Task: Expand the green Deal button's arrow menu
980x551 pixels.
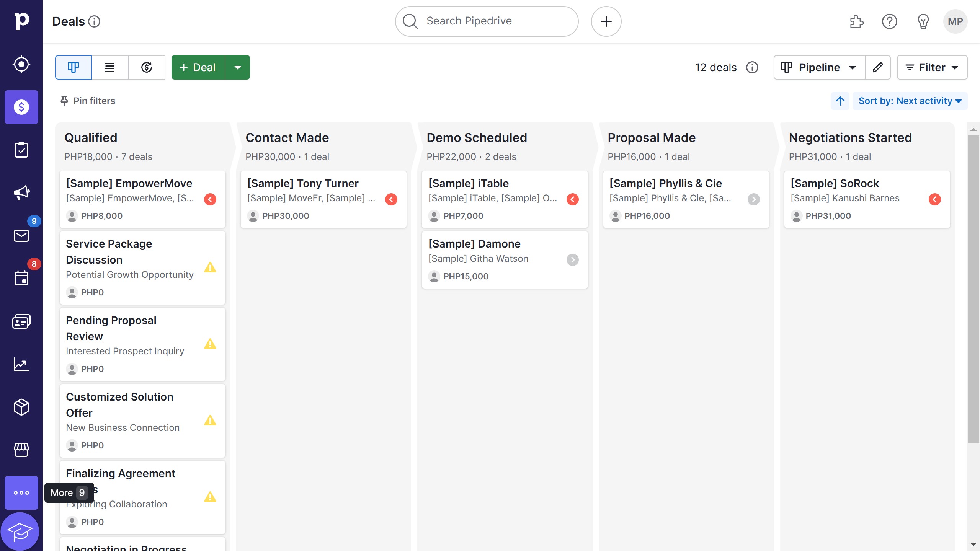Action: [238, 67]
